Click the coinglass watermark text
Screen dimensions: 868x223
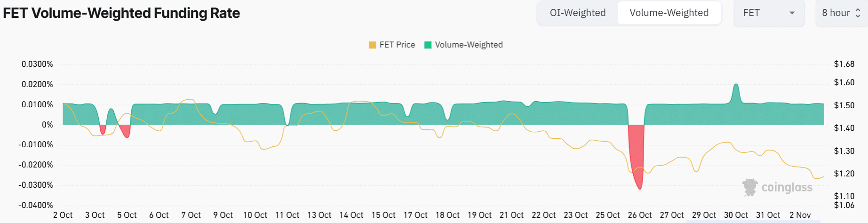point(787,188)
